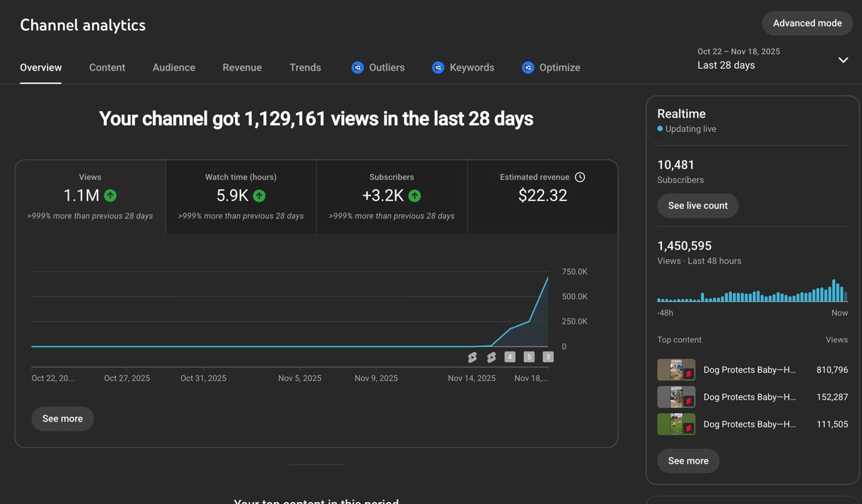The image size is (862, 504).
Task: Click the chart marker labeled 4
Action: point(510,357)
